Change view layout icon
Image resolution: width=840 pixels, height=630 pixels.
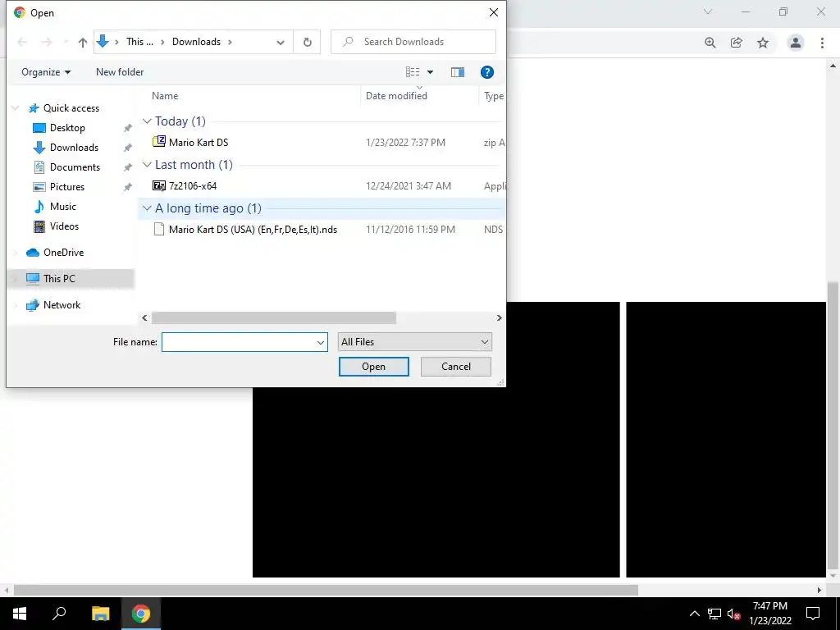(413, 72)
